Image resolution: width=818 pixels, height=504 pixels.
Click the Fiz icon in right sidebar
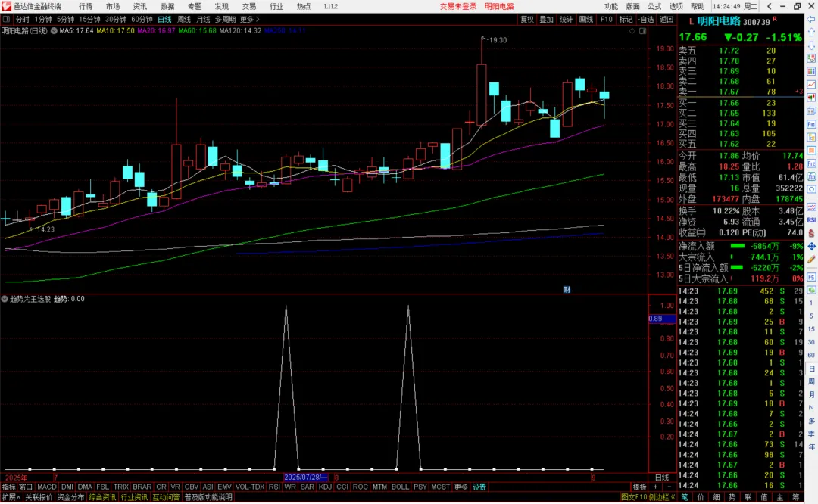pos(811,163)
